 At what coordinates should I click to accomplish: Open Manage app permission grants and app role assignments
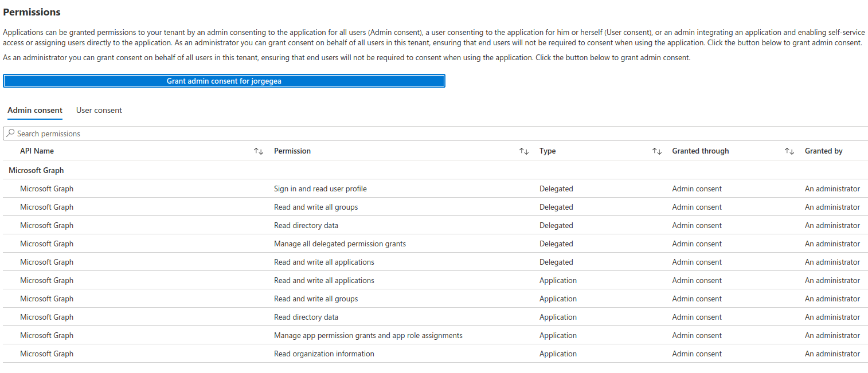tap(368, 335)
